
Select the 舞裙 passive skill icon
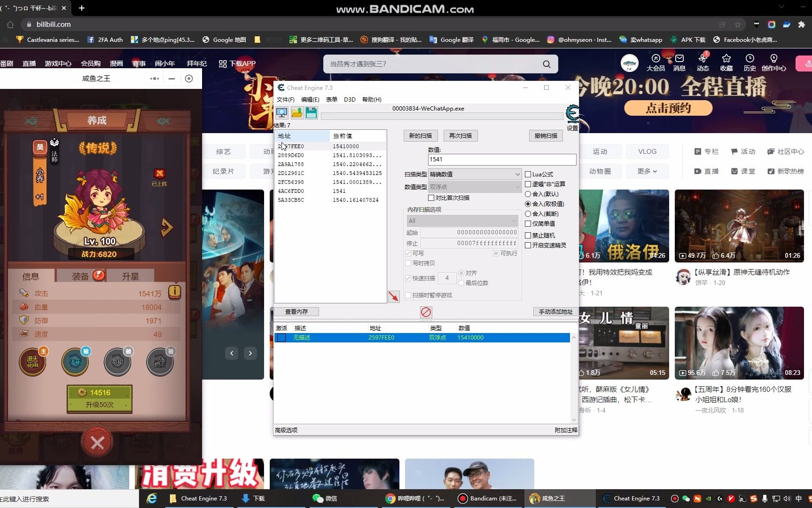[117, 361]
